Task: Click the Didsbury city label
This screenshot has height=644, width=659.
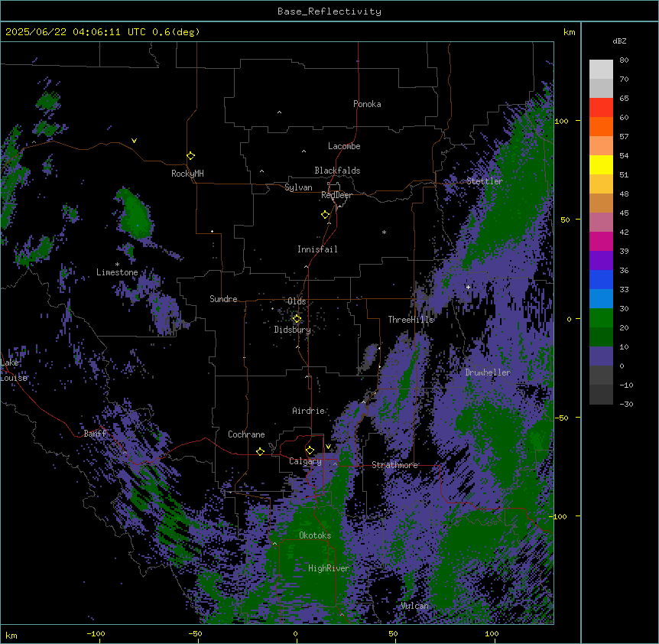Action: tap(293, 330)
